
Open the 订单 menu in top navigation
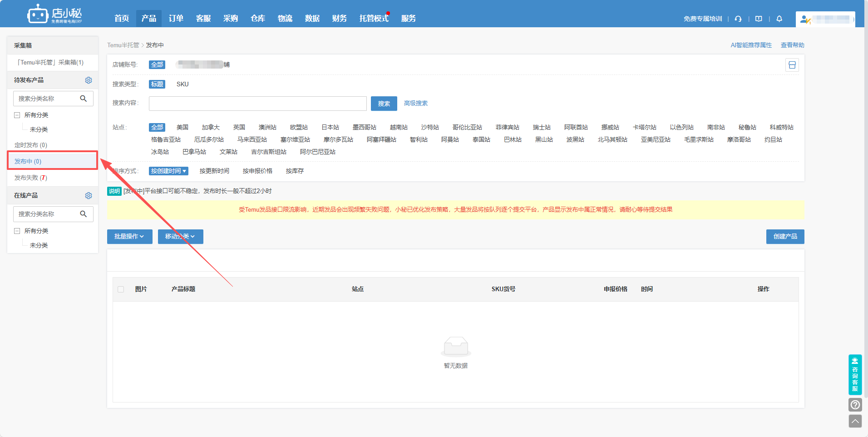(176, 18)
